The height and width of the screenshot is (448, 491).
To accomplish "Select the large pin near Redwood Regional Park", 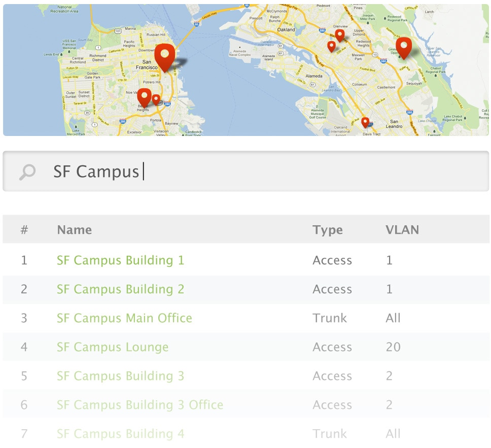I will click(x=404, y=48).
